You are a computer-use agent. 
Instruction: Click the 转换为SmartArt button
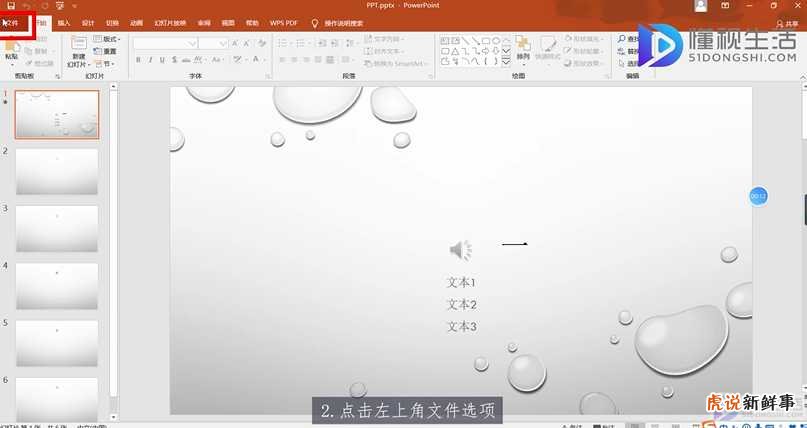click(397, 64)
